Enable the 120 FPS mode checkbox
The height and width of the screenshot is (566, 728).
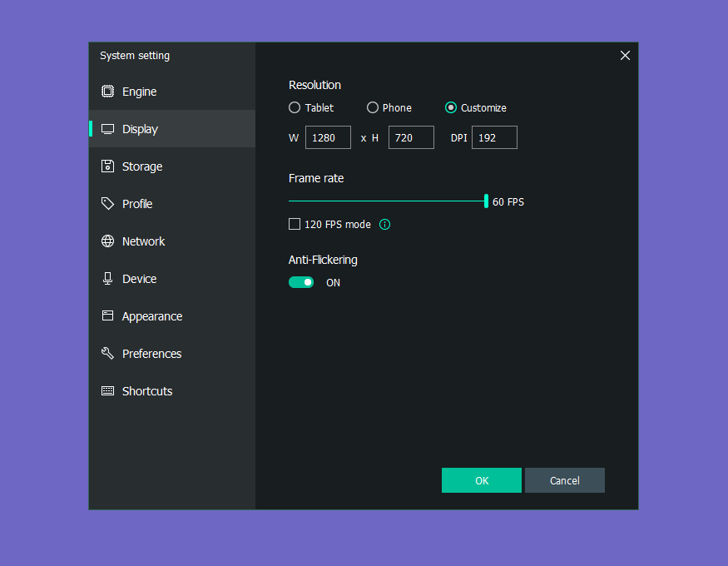click(295, 224)
